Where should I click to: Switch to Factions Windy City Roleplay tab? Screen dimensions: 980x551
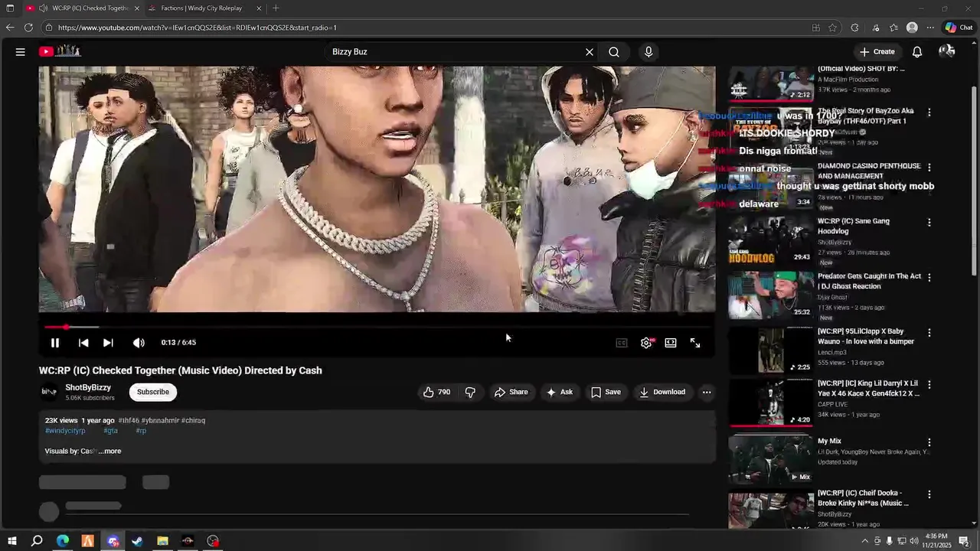(205, 8)
